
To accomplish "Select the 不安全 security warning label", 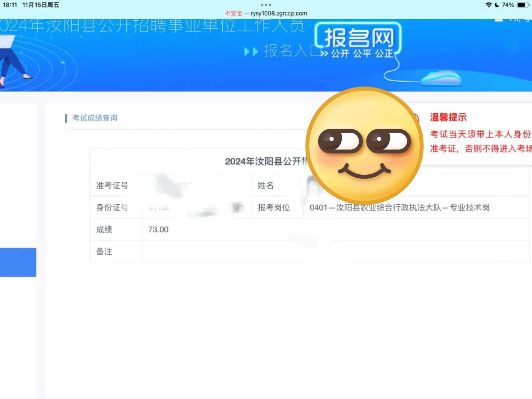I will click(233, 13).
